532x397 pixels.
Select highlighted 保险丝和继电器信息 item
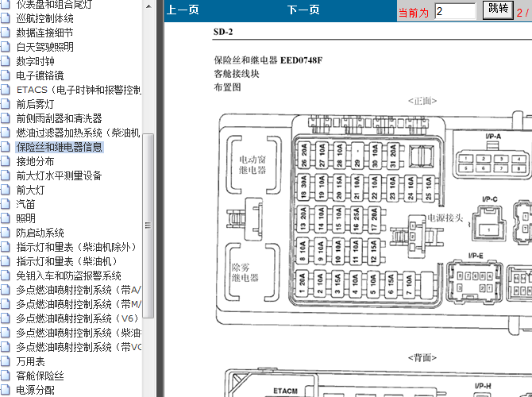click(59, 147)
